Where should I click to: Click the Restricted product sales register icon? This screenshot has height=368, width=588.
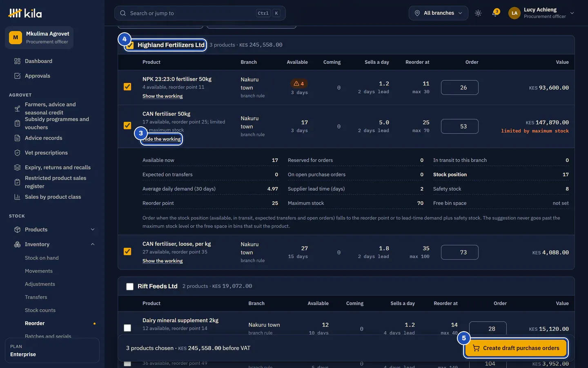[17, 182]
